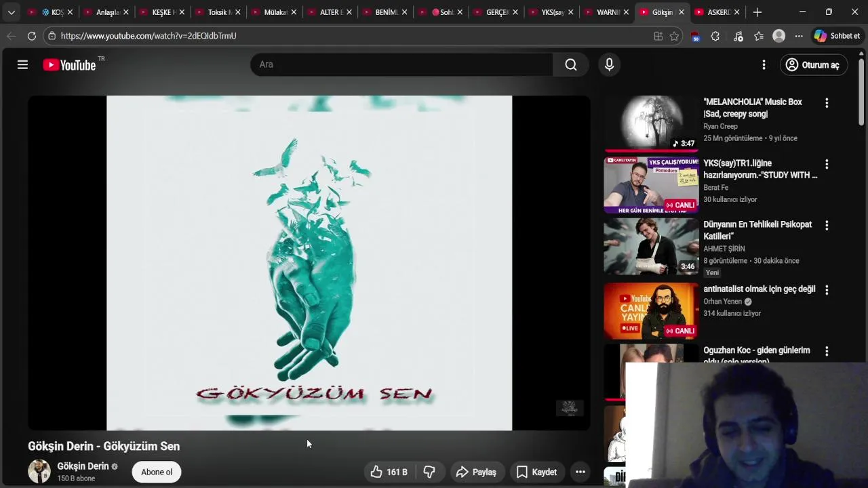
Task: Open browser settings and more menu
Action: 799,36
